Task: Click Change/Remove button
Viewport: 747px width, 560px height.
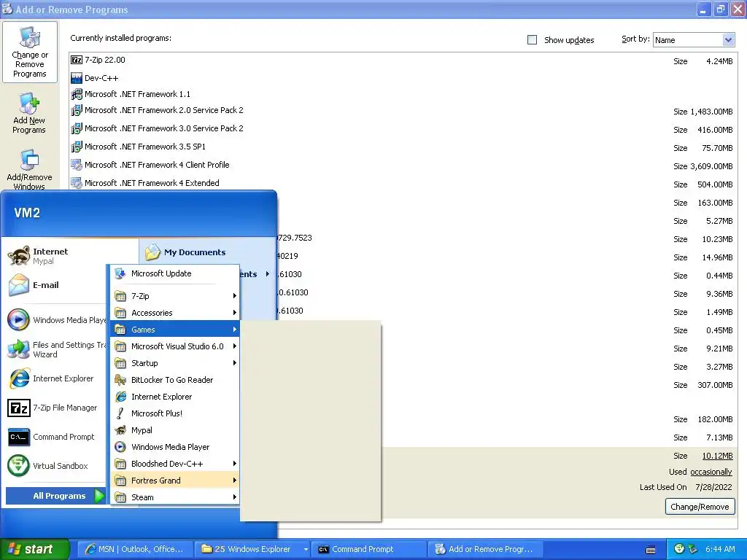Action: pos(700,507)
